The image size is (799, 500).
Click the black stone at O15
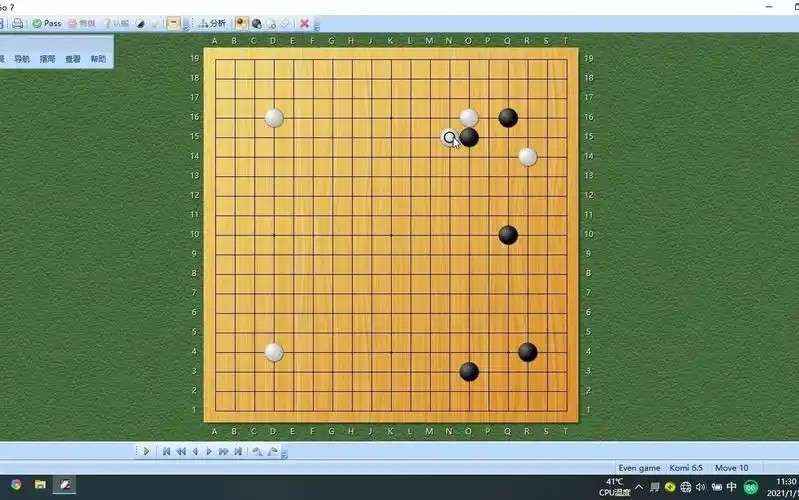click(469, 137)
